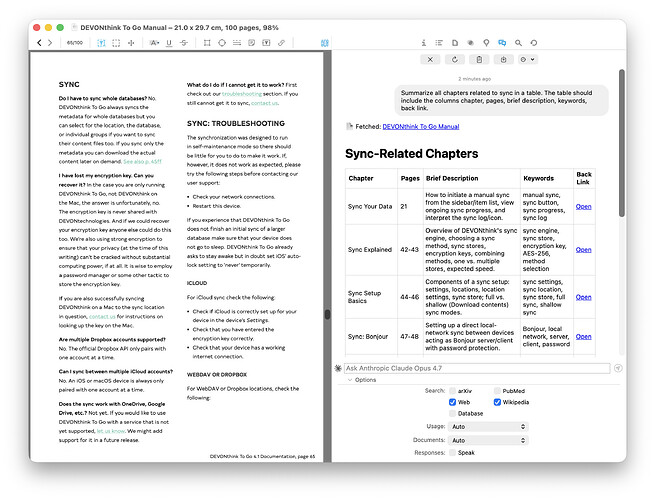Open the Chat inspector tab

(502, 43)
